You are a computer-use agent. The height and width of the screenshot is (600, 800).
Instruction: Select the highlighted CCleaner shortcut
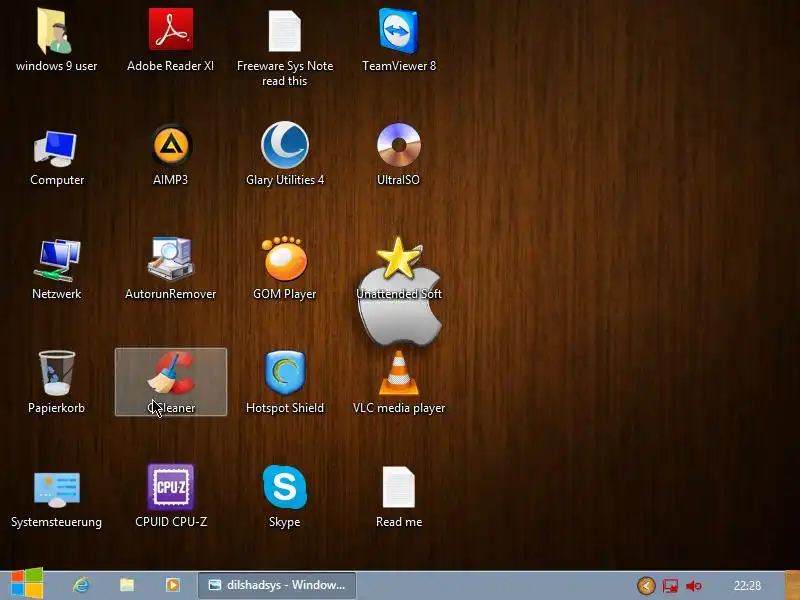coord(171,382)
